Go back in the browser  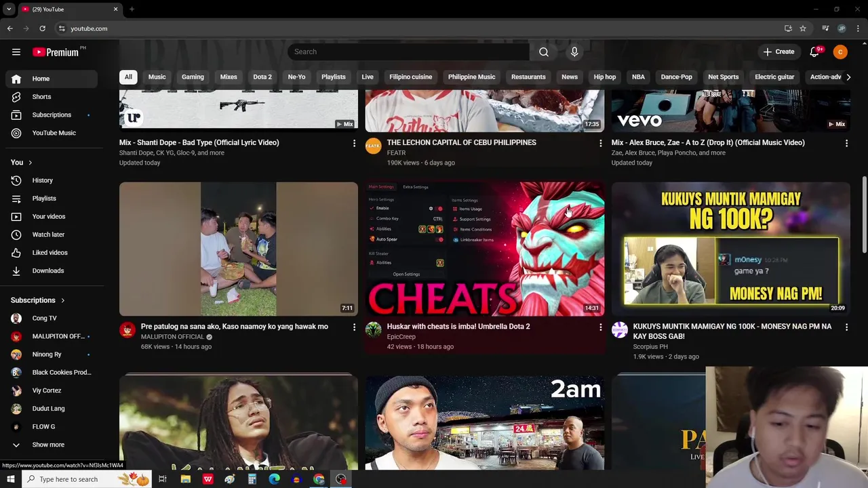pos(10,28)
